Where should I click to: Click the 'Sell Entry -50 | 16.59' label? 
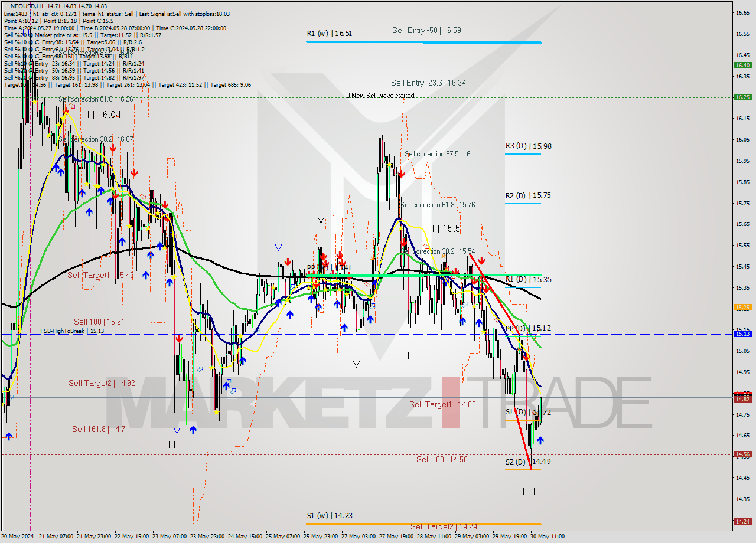(x=426, y=30)
